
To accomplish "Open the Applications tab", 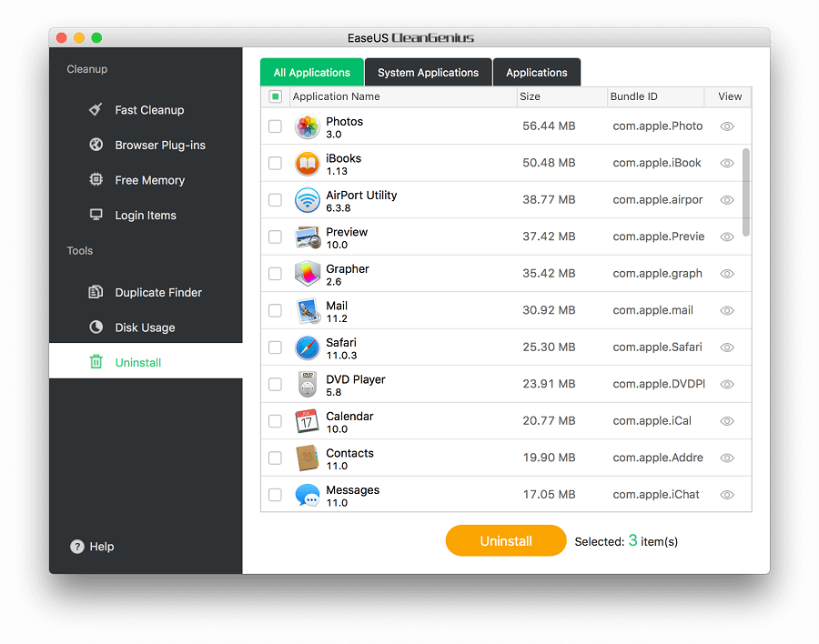I will click(536, 72).
